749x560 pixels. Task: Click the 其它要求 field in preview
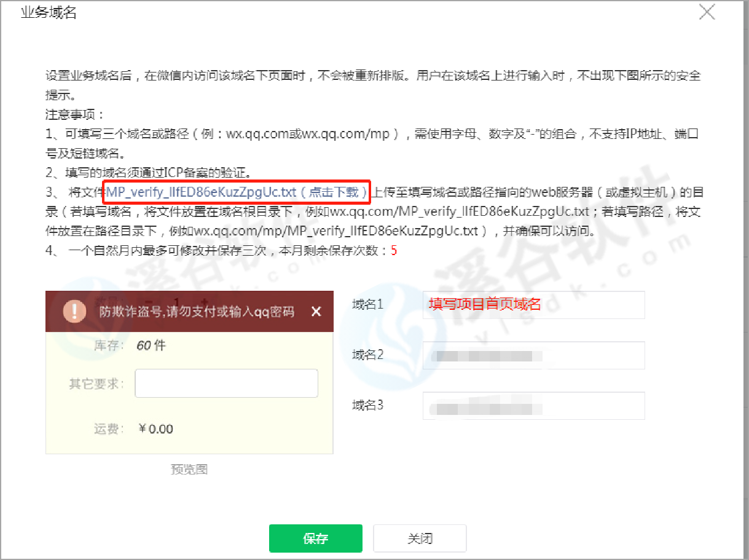pos(226,384)
